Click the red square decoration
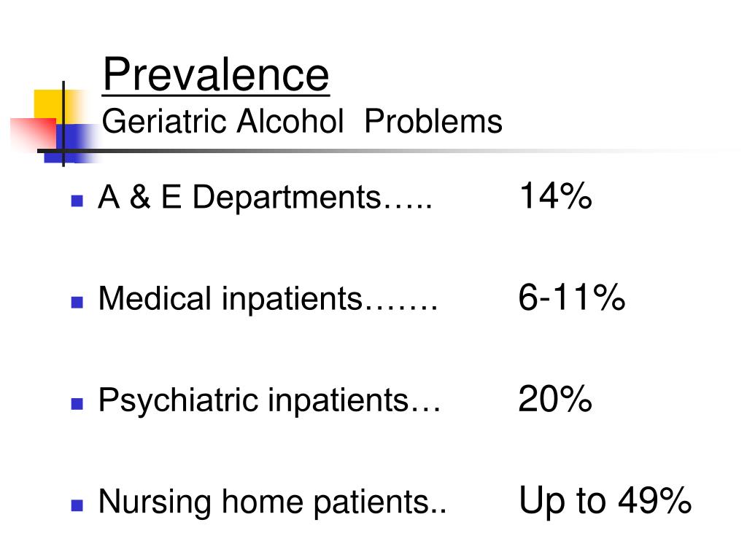747x560 pixels. pyautogui.click(x=34, y=134)
